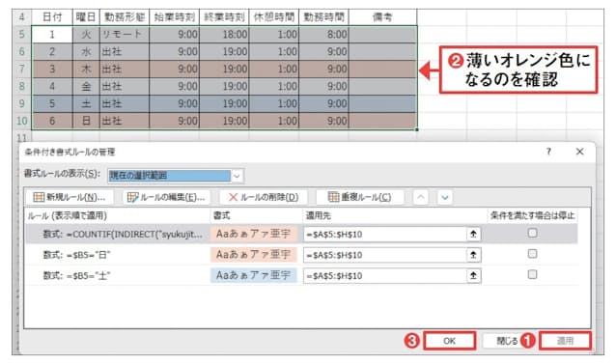Select row header 7
616x364 pixels.
22,70
